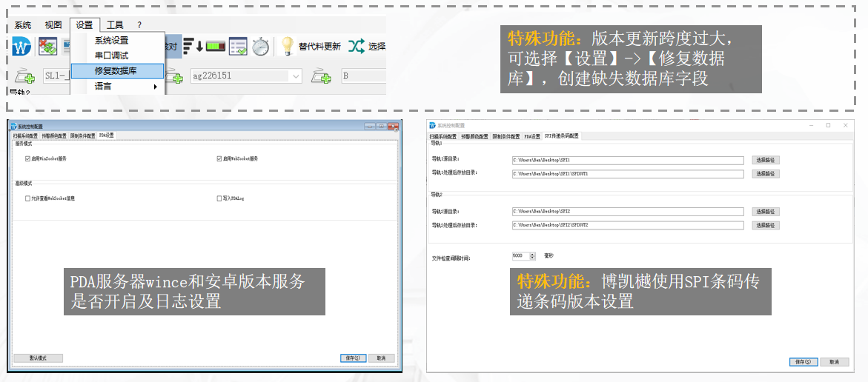Image resolution: width=868 pixels, height=382 pixels.
Task: Click the sort descending bars icon
Action: click(x=193, y=47)
